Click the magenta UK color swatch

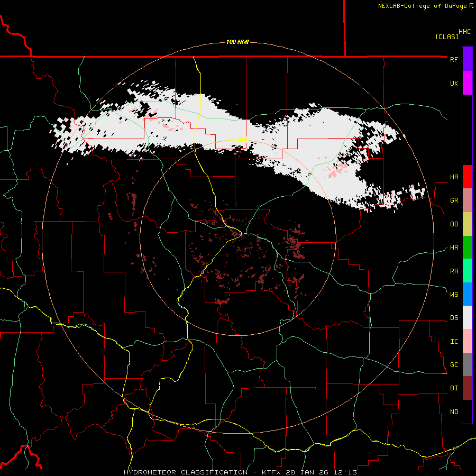(467, 83)
